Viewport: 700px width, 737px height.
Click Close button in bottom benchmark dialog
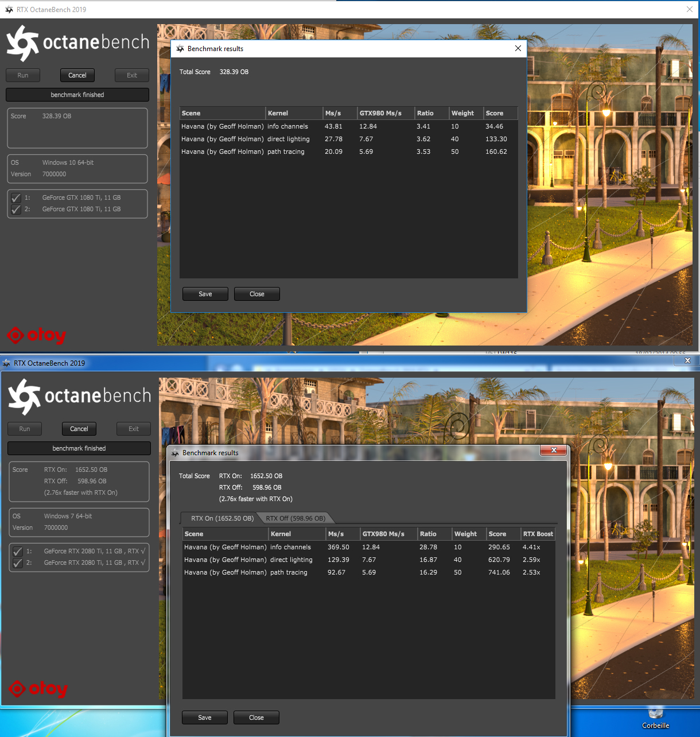tap(256, 717)
